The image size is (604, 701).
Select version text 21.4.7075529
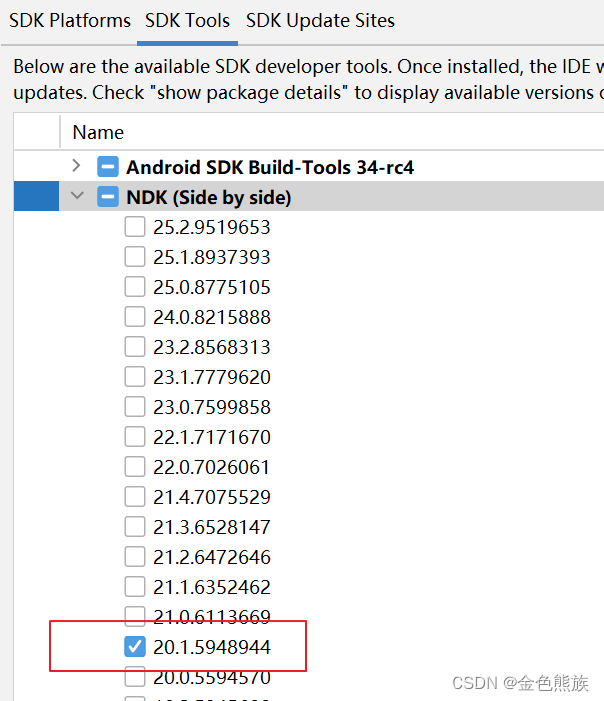[x=212, y=497]
